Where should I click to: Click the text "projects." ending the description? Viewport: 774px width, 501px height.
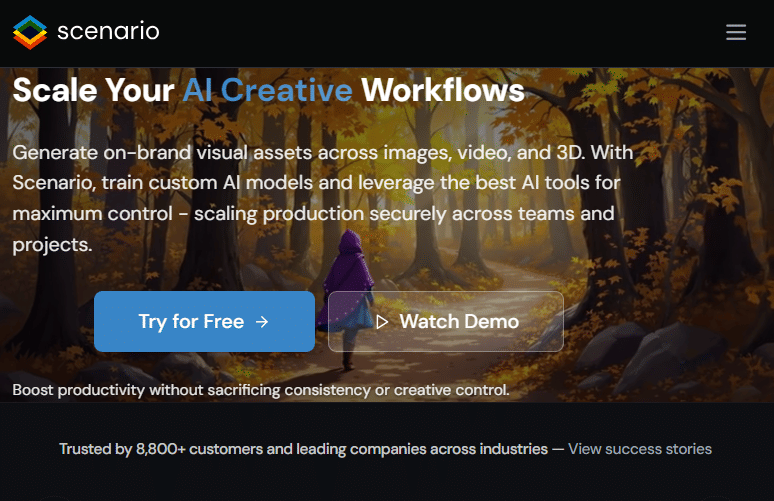tap(52, 245)
